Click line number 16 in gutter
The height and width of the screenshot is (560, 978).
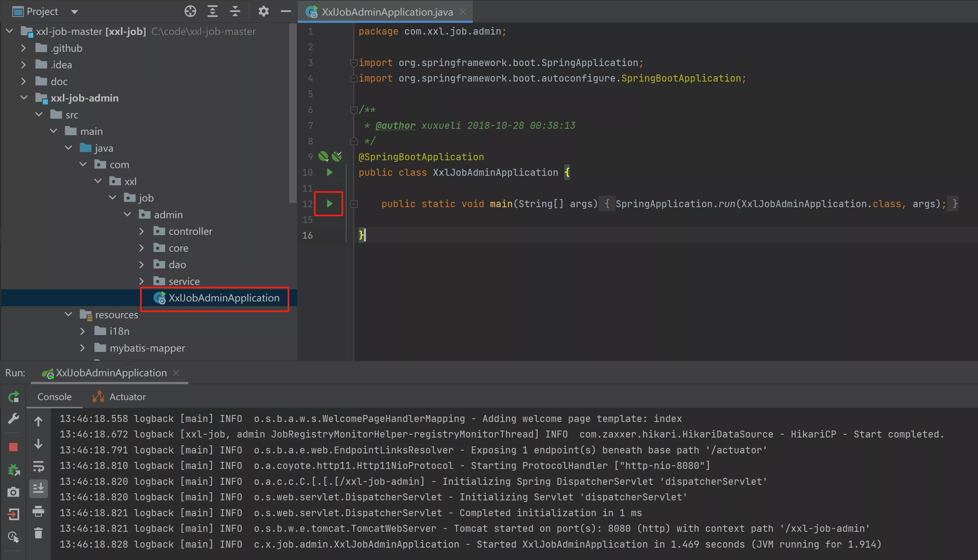click(x=307, y=235)
